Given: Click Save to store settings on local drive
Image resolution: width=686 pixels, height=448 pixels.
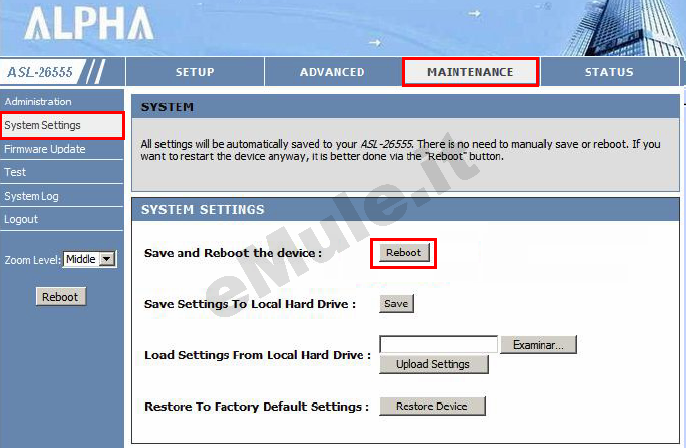Looking at the screenshot, I should coord(396,304).
